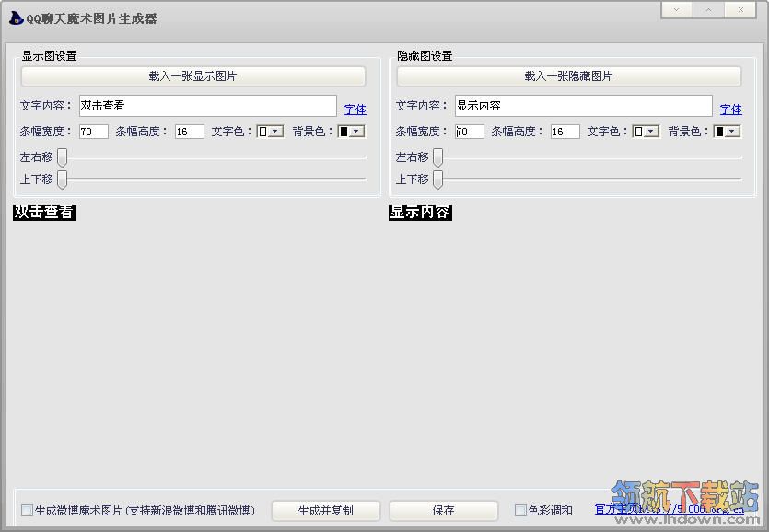Click hidden banner height field
Viewport: 769px width, 532px height.
pos(565,132)
